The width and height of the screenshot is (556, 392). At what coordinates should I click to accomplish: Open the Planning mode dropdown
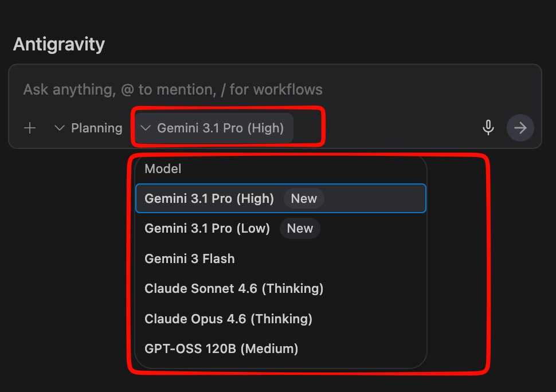click(88, 128)
